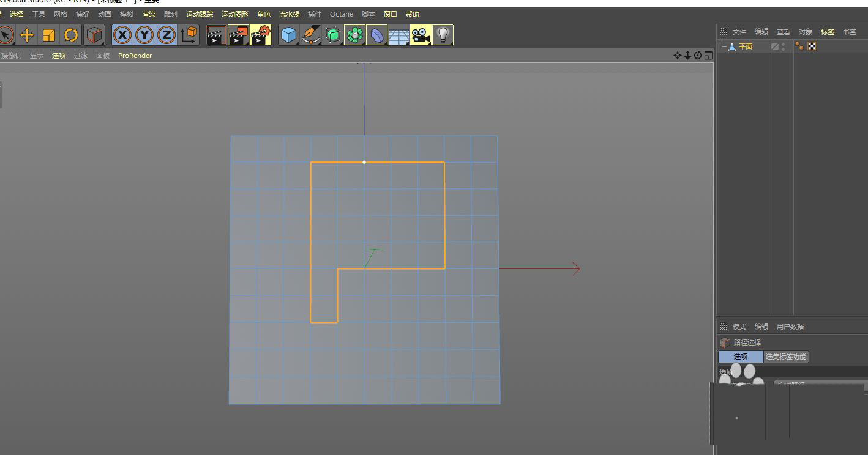
Task: Toggle the Z axis lock
Action: (166, 35)
